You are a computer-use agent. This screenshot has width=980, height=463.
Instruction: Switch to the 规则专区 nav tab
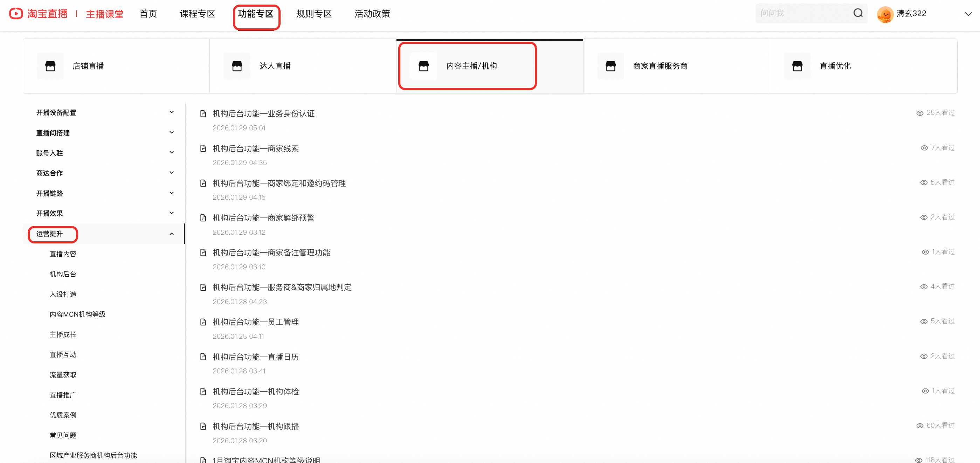314,14
